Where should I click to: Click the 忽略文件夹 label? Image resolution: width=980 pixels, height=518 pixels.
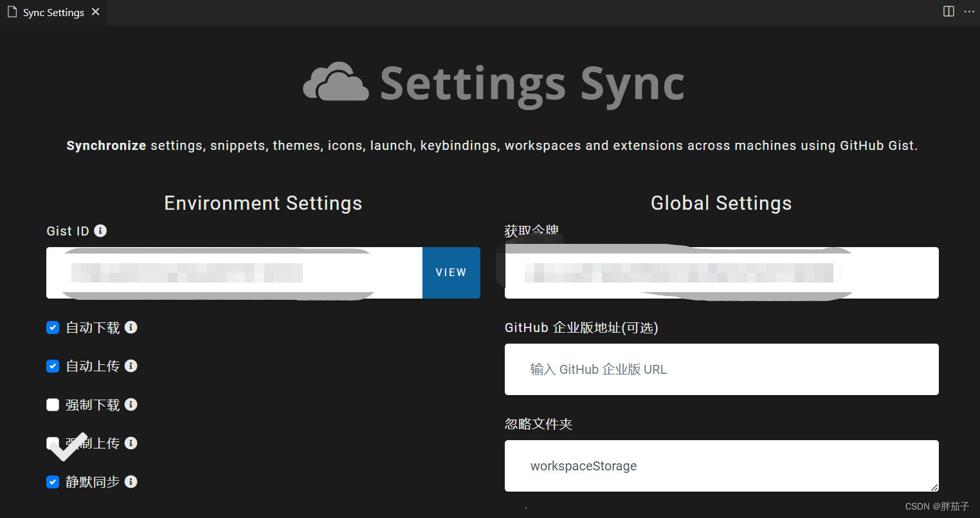click(x=539, y=424)
